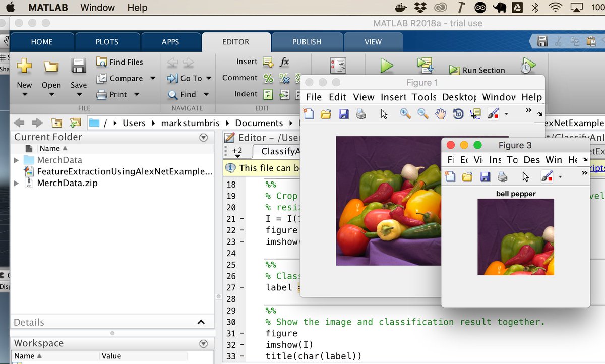Click the New Figure icon in Figure 3
Image resolution: width=605 pixels, height=364 pixels.
450,176
